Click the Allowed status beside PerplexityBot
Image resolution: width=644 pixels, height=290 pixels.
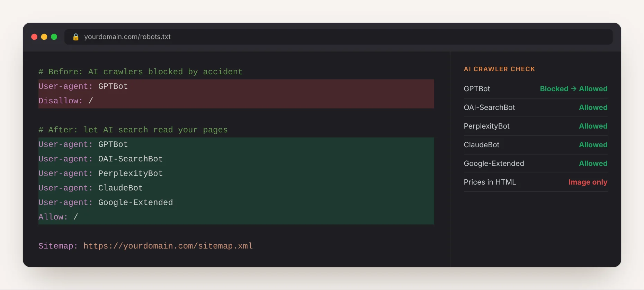(593, 126)
